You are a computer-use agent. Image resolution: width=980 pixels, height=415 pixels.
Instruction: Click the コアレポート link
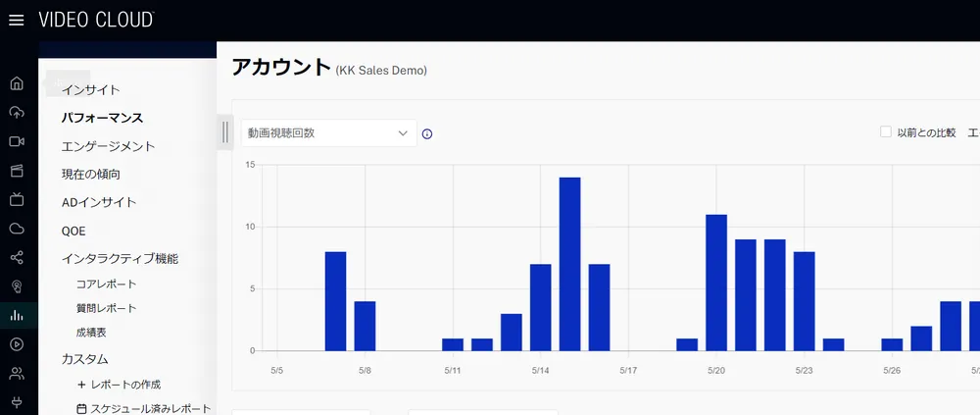(106, 284)
